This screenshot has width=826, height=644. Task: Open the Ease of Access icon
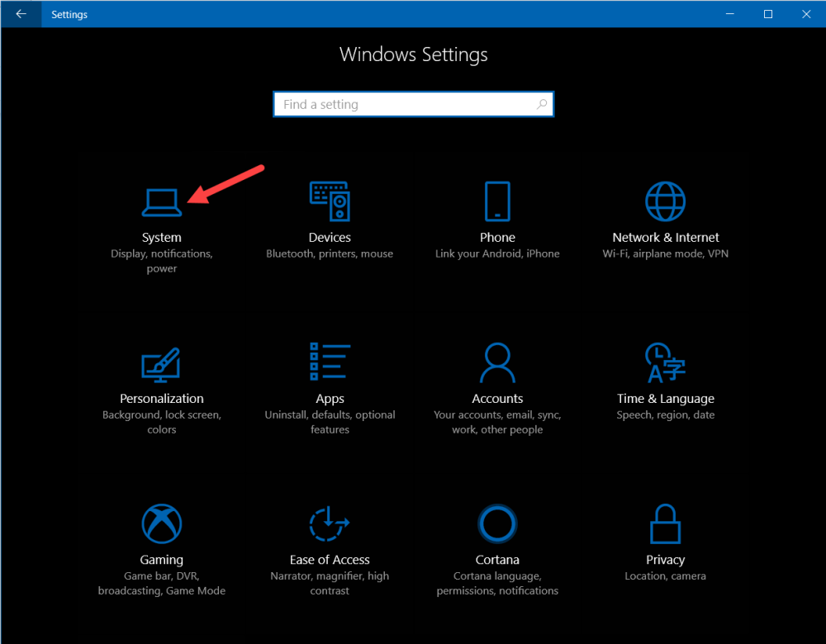click(x=330, y=523)
